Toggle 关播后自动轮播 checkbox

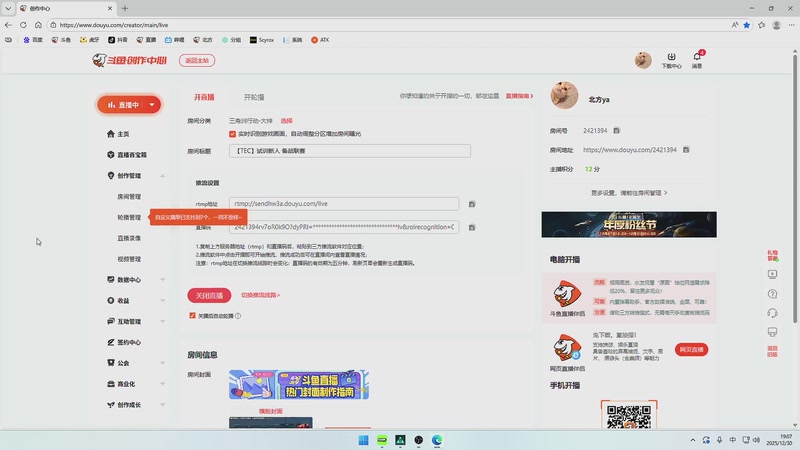192,316
